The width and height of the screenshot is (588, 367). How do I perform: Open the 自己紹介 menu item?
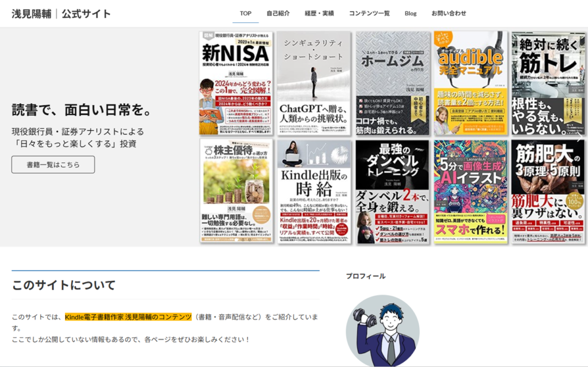point(278,13)
